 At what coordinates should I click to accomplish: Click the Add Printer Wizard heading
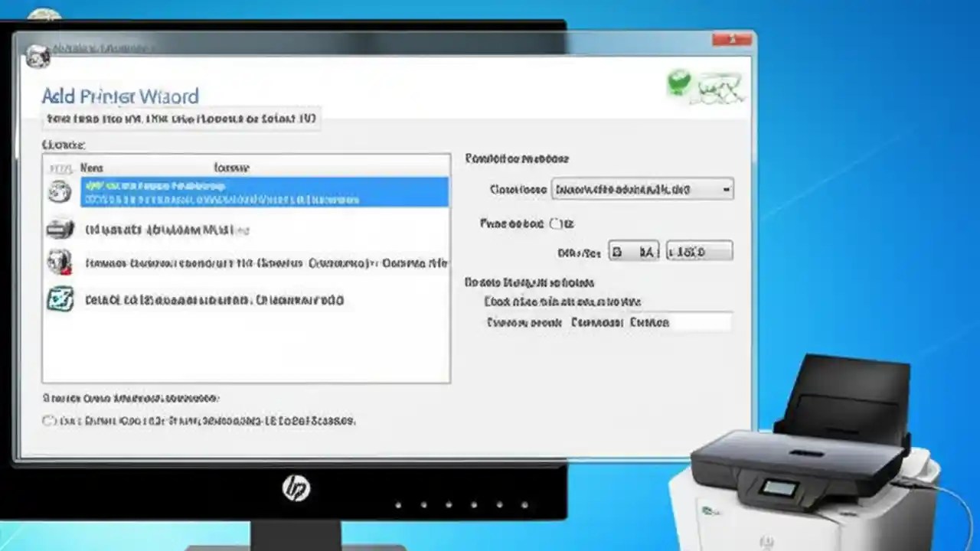click(x=119, y=96)
